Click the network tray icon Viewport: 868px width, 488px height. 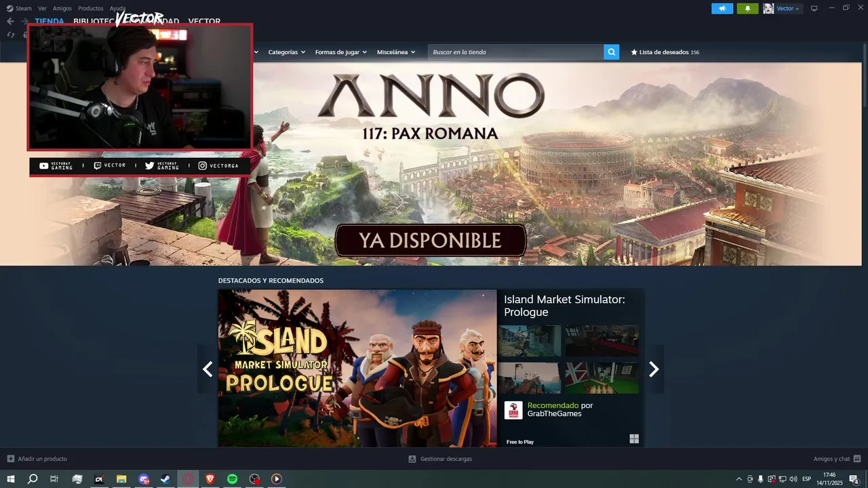tap(783, 479)
